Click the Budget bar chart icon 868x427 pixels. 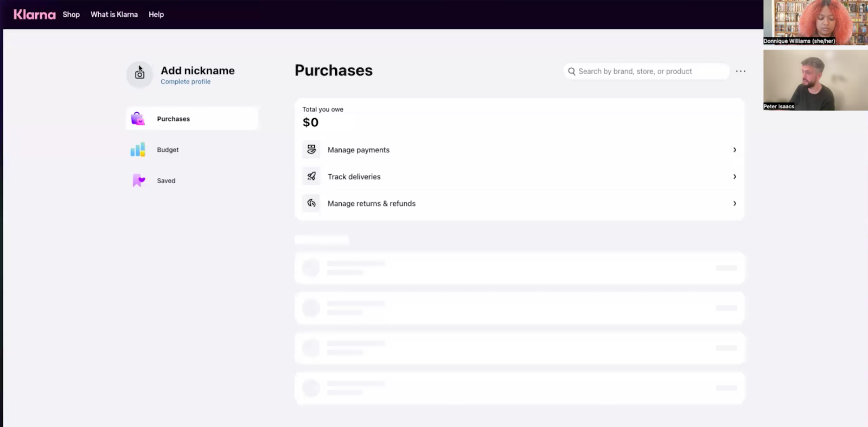coord(138,150)
